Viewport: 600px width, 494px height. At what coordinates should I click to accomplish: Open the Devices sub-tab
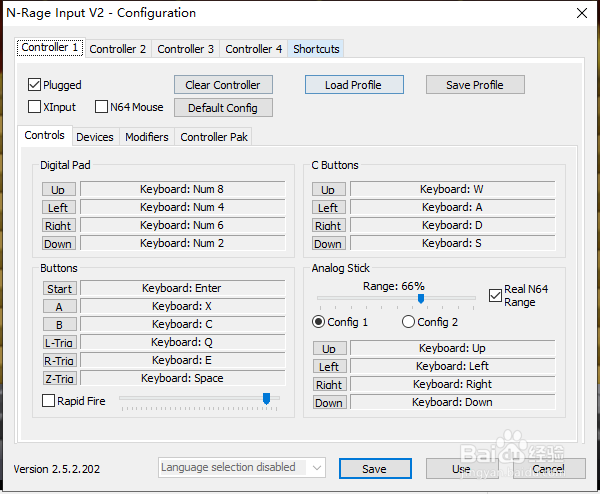click(x=95, y=137)
